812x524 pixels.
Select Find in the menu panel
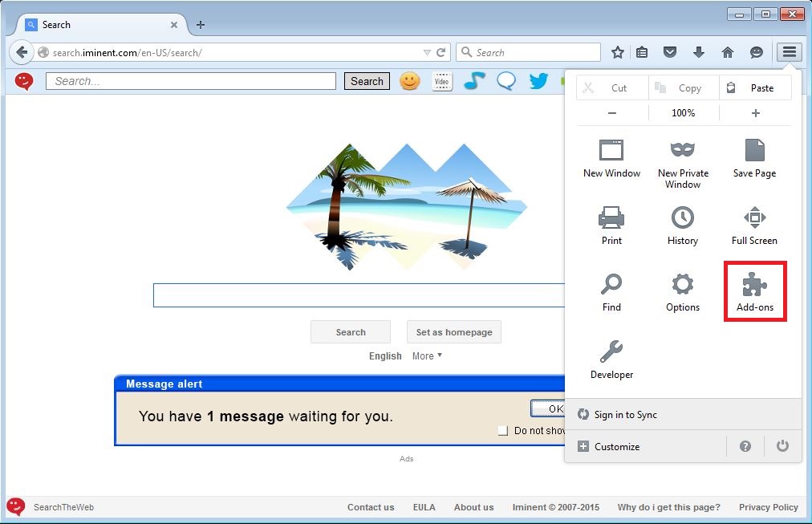pyautogui.click(x=611, y=293)
